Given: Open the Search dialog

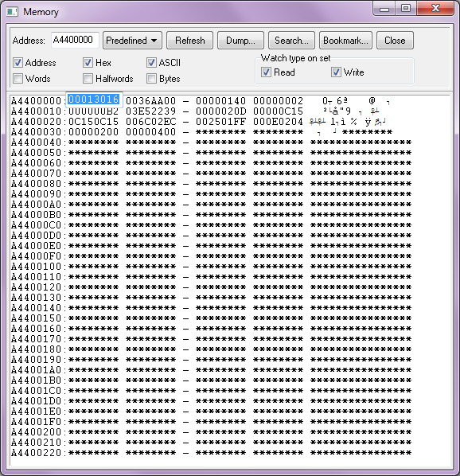Looking at the screenshot, I should [291, 41].
